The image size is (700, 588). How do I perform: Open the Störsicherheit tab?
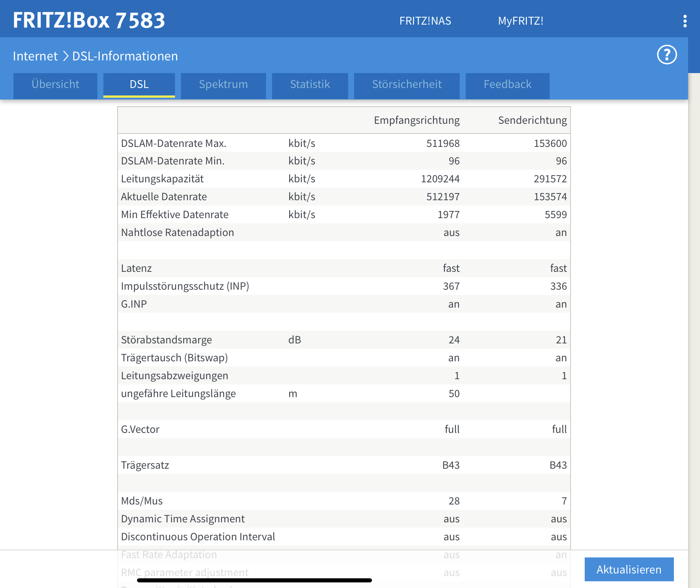pyautogui.click(x=407, y=85)
